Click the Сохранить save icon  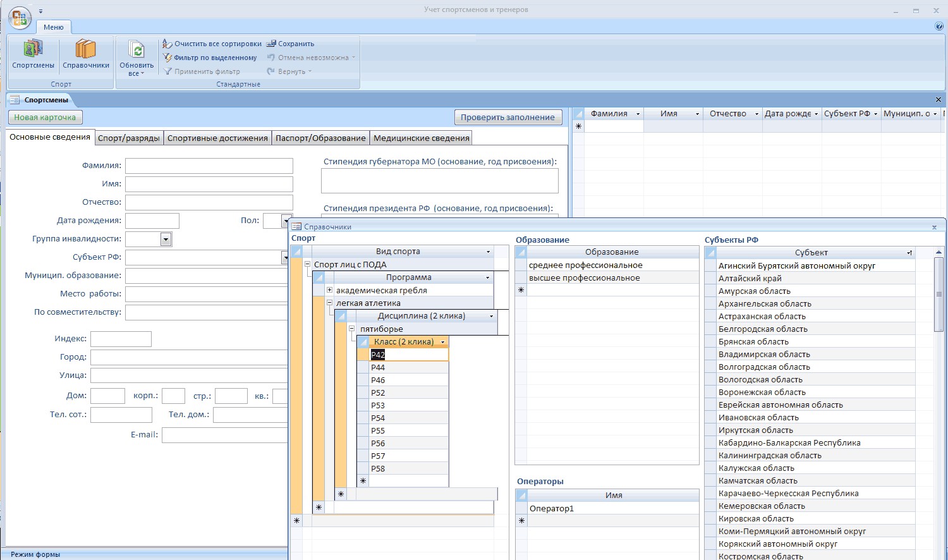[272, 44]
